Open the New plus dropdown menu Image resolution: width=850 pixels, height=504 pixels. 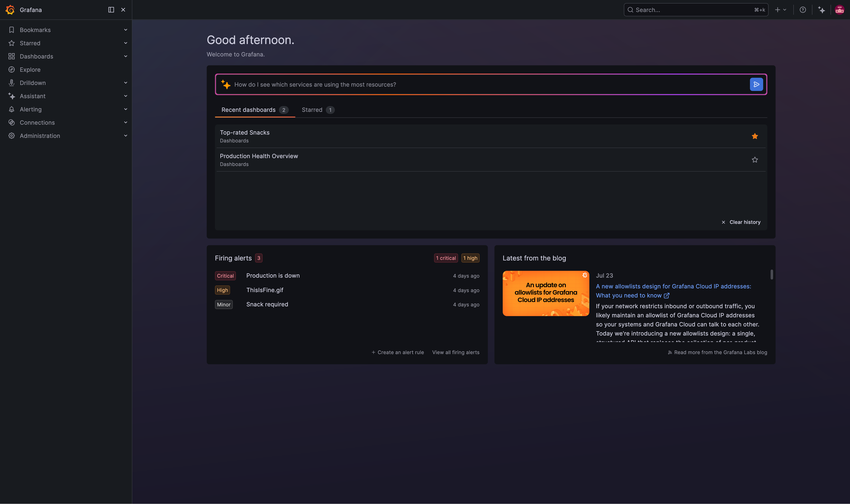coord(781,10)
